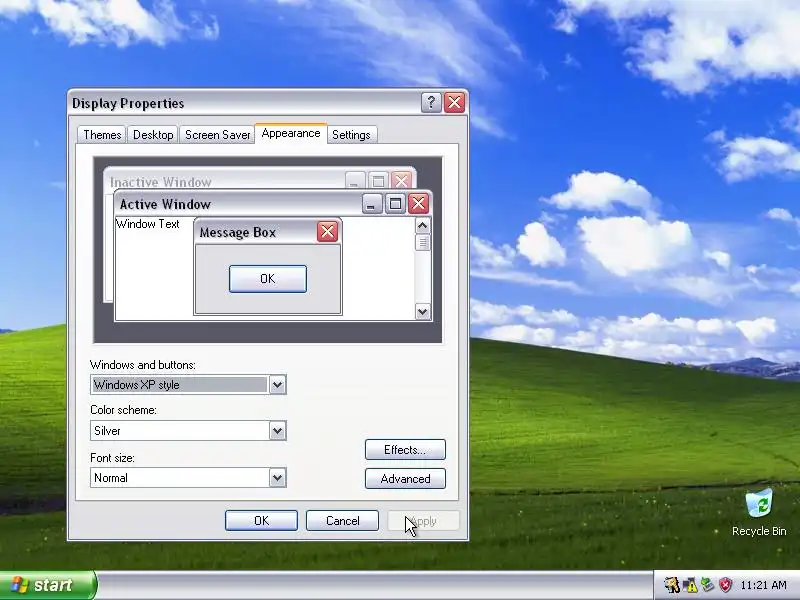Click the preview Active Window maximize icon
This screenshot has width=800, height=600.
coord(395,204)
